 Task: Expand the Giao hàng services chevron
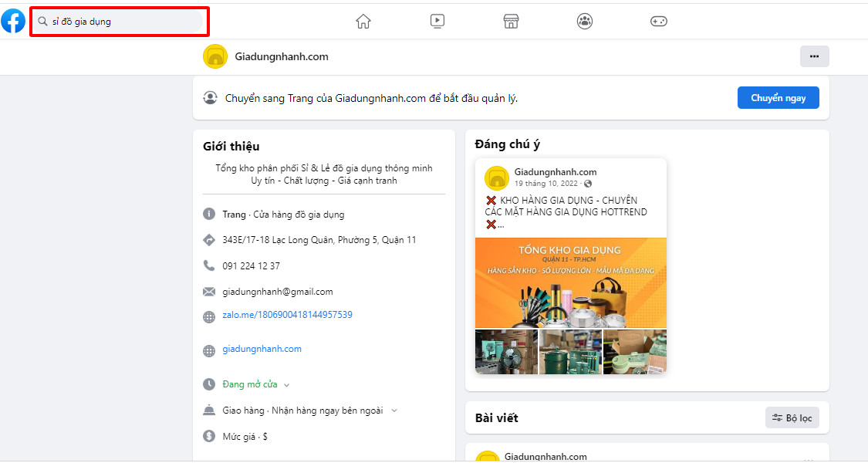click(x=394, y=411)
